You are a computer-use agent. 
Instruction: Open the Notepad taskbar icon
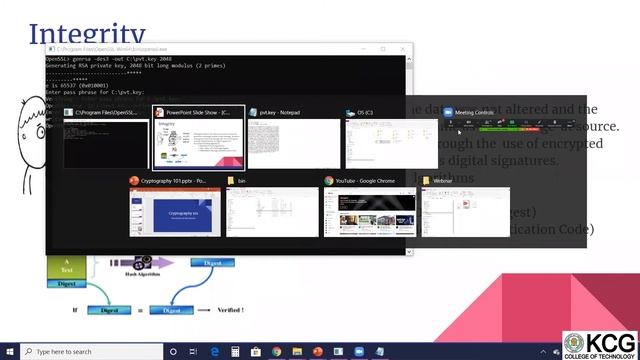click(x=380, y=351)
